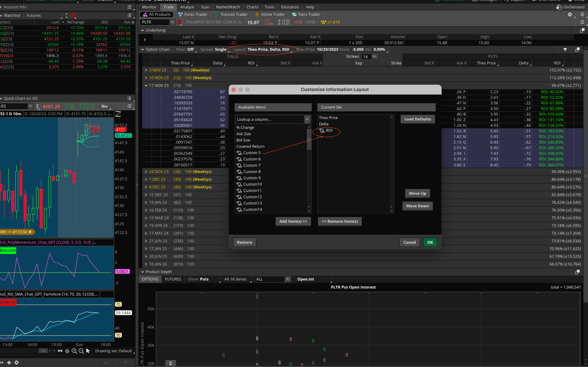Open Quick Chart panel actions menu icon
Screen dimensions: 588x367
pos(129,98)
